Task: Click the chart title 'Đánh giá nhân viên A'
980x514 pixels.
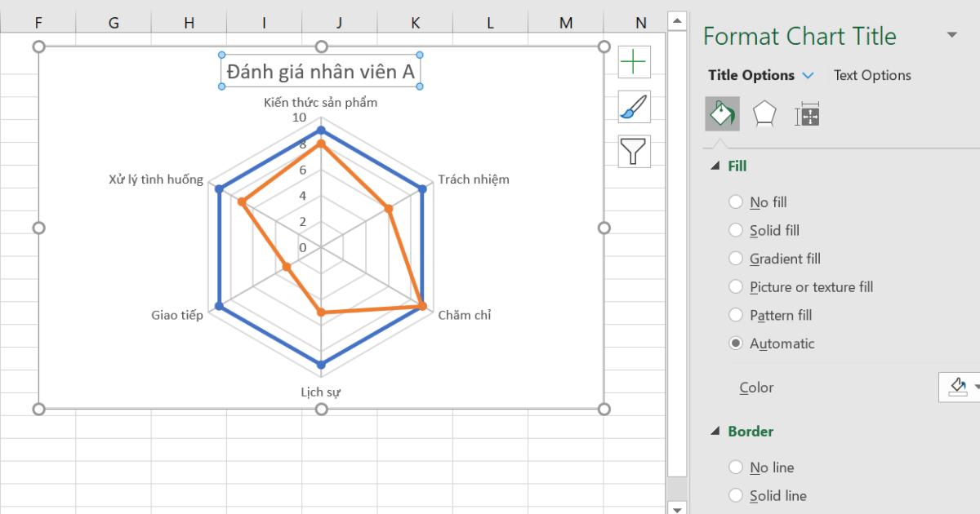Action: pos(320,70)
